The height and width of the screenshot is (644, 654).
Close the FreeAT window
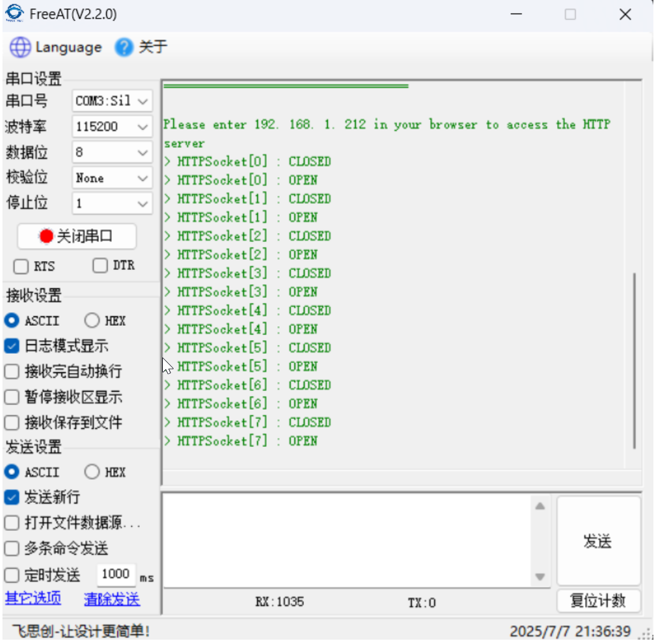coord(625,14)
